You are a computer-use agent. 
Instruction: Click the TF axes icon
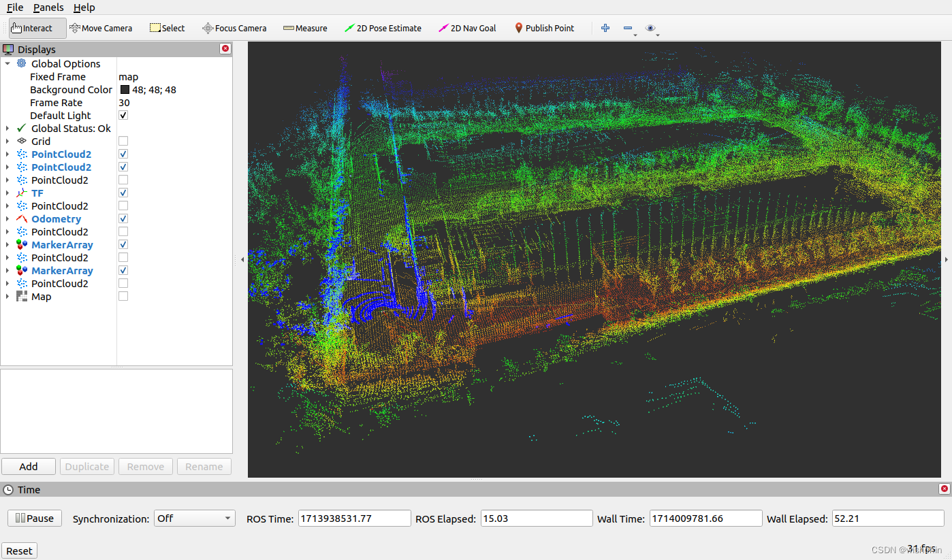tap(22, 193)
